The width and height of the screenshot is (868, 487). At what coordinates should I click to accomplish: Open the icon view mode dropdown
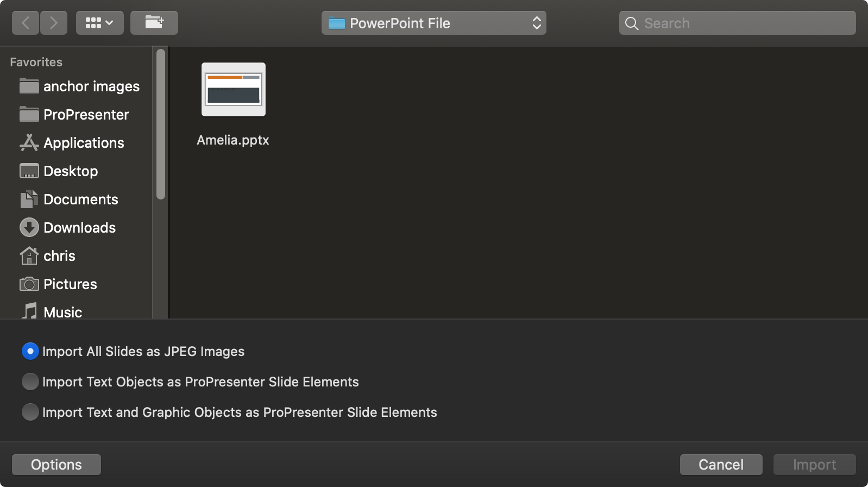(99, 23)
